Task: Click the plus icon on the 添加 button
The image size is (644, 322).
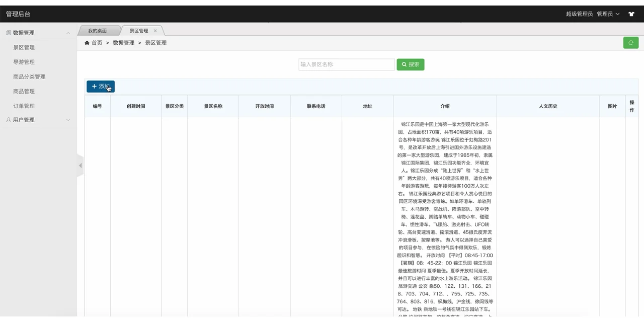Action: [x=95, y=87]
